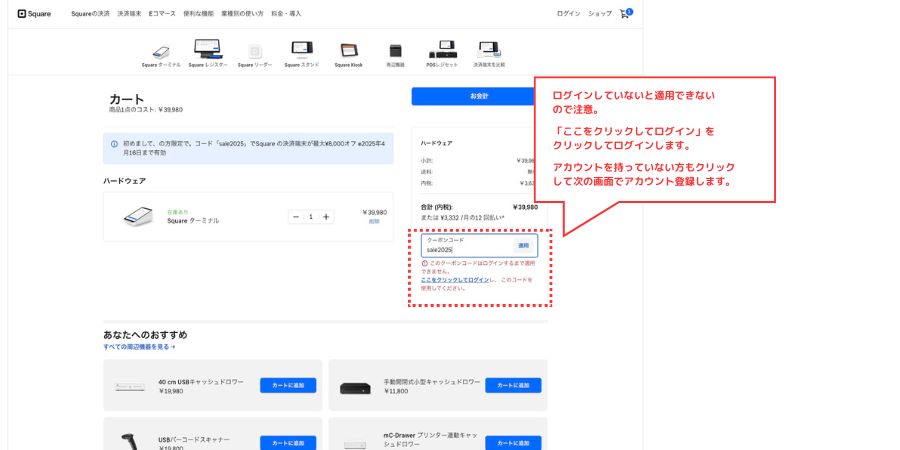Open the Squareの決済 menu

pyautogui.click(x=90, y=13)
